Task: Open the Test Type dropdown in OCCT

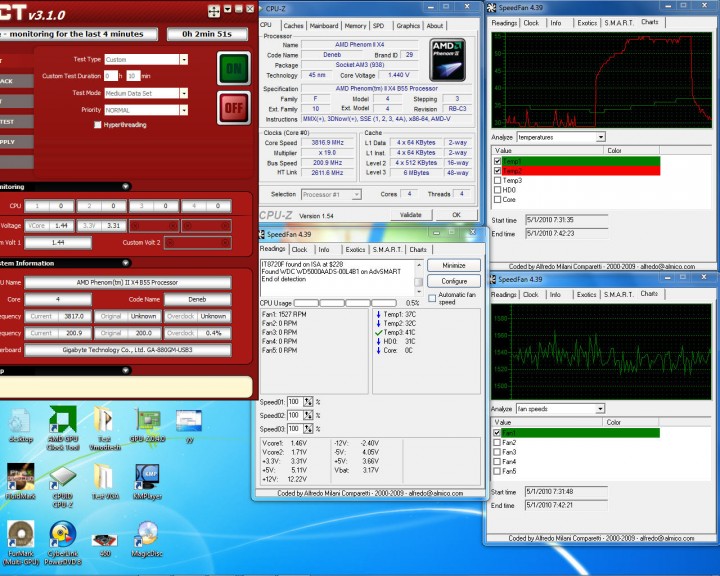Action: (145, 59)
